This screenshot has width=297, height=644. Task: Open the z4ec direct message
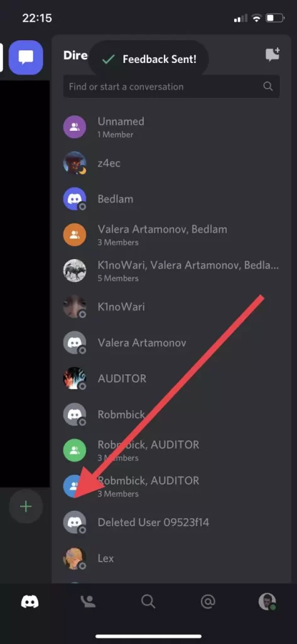point(171,163)
